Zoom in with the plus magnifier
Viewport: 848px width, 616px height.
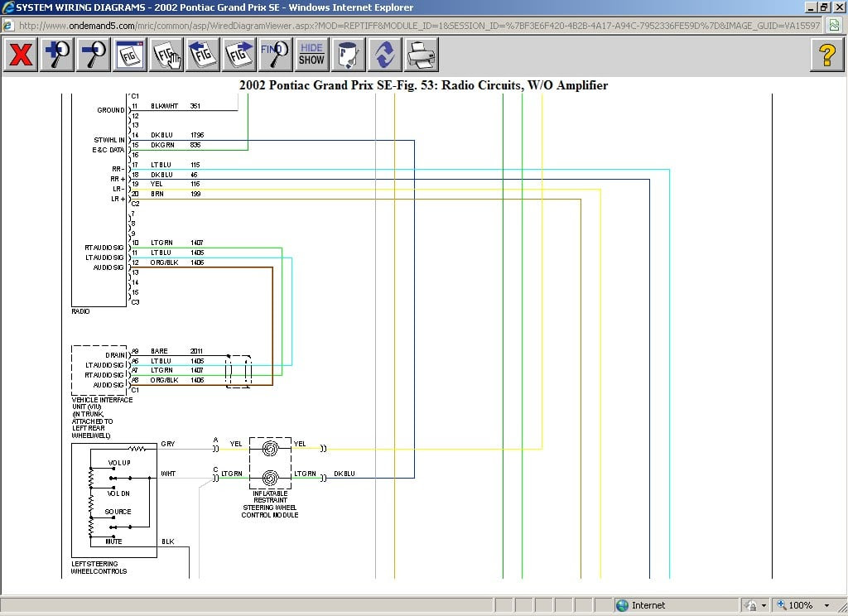(x=57, y=55)
